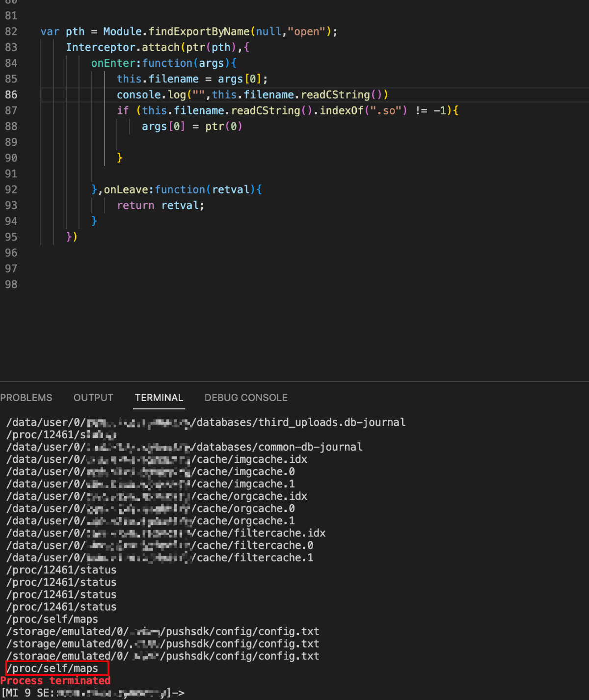Click the common-db-journal path in the terminal

(x=279, y=447)
